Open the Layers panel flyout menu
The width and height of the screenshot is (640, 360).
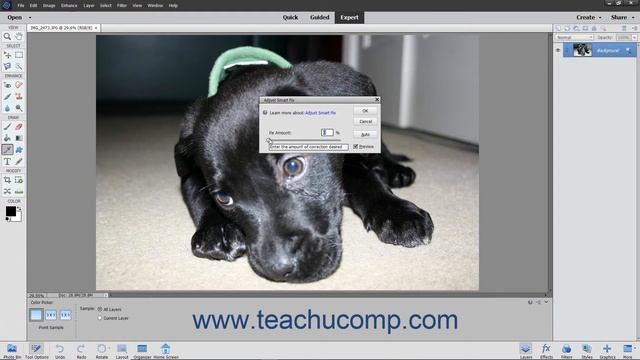pyautogui.click(x=634, y=28)
